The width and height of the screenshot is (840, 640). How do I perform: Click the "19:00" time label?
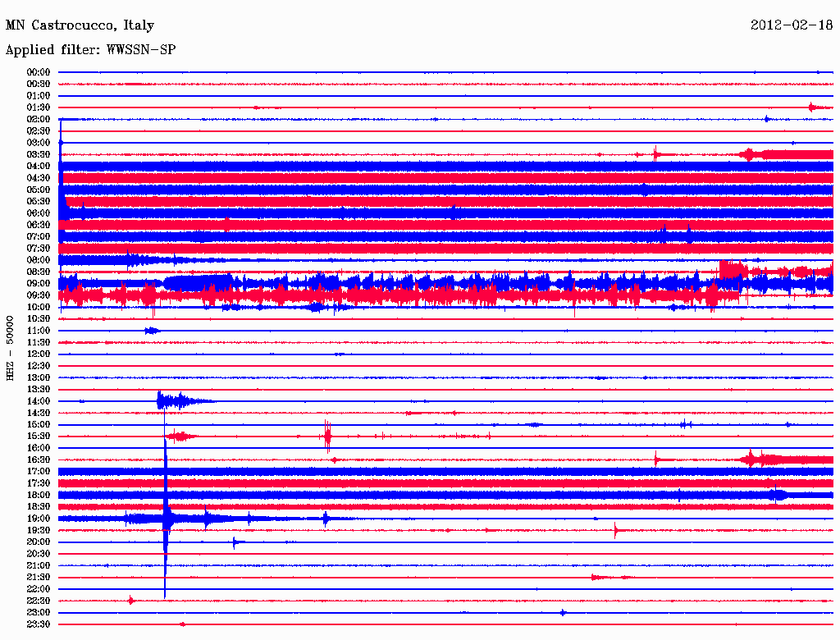click(x=38, y=519)
